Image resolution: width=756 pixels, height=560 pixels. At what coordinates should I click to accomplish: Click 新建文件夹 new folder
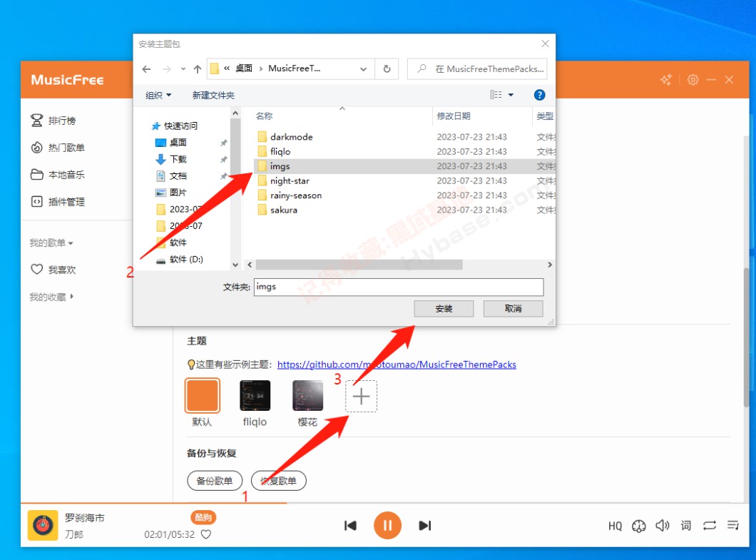pos(213,95)
